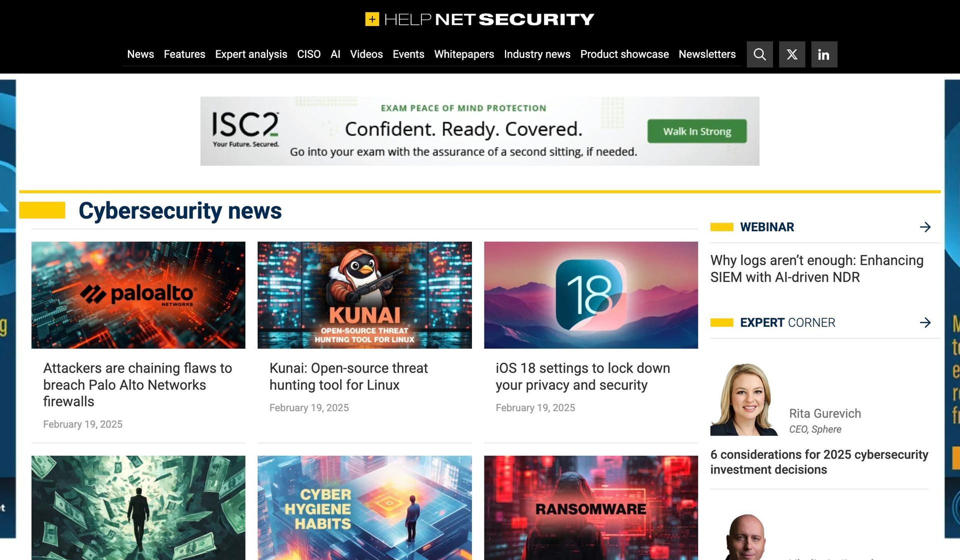Open the Cyber Hygiene Habits thumbnail
960x560 pixels.
364,508
